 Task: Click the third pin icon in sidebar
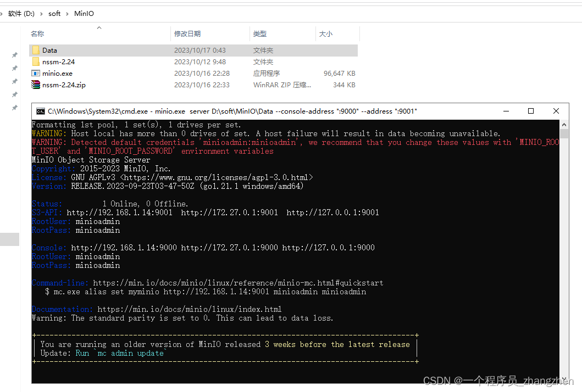(x=14, y=81)
